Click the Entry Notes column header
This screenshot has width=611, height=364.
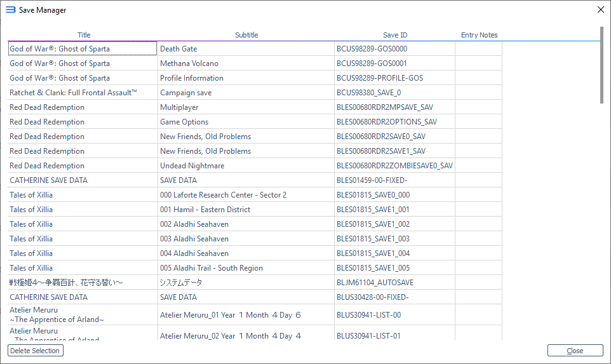tap(479, 35)
